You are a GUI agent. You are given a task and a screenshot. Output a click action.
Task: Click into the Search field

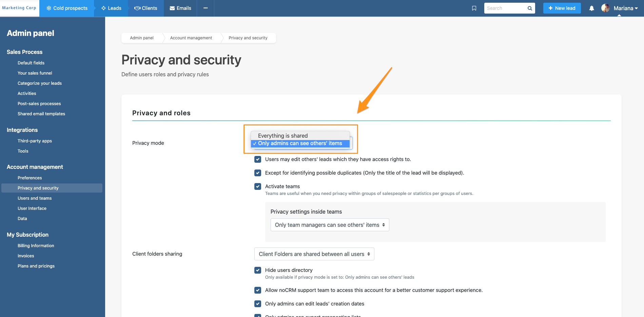tap(505, 8)
